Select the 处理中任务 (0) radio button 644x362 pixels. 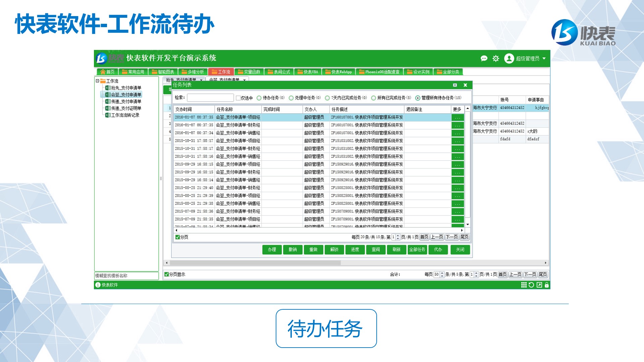pos(291,98)
